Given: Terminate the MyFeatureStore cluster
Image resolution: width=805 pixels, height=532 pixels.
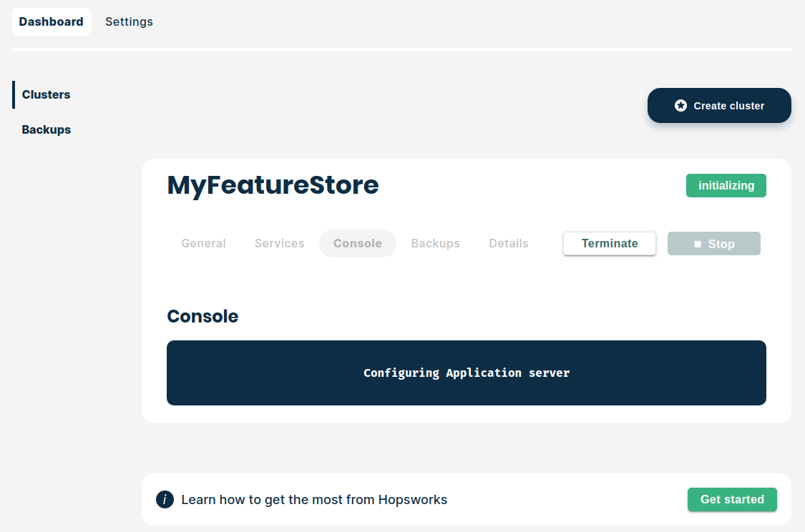Looking at the screenshot, I should 609,243.
